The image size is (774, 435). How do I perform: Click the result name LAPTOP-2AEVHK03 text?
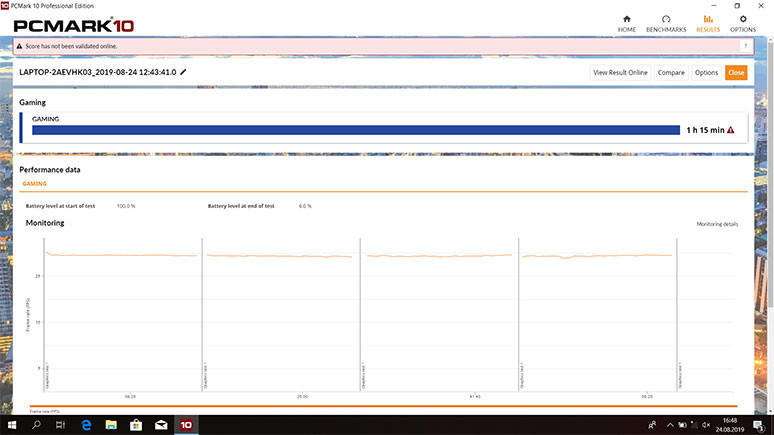(x=98, y=72)
